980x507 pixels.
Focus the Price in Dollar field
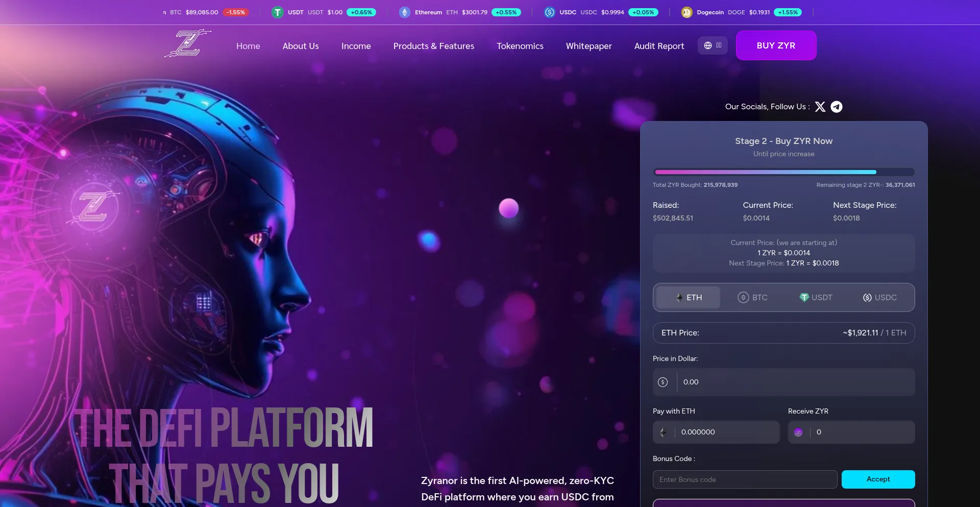point(784,382)
